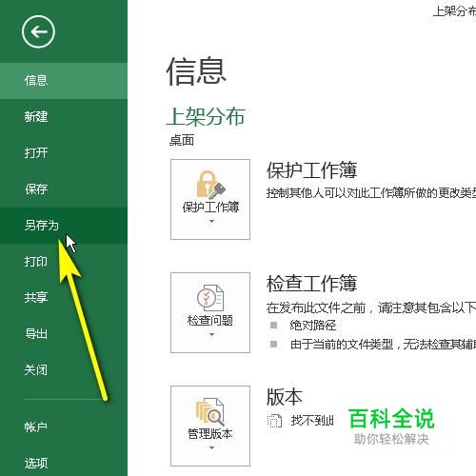Click the 检查问题 button label
The height and width of the screenshot is (476, 476).
210,321
